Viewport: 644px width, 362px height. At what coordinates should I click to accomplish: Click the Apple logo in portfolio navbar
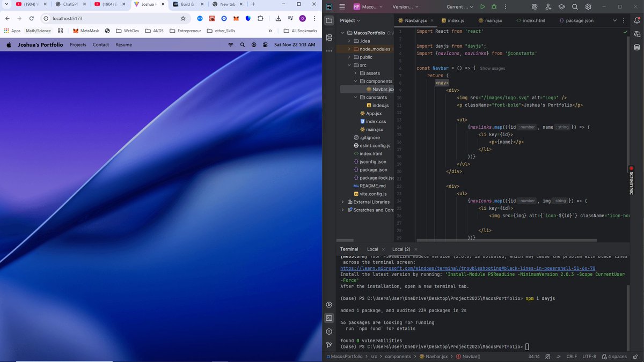(x=9, y=45)
